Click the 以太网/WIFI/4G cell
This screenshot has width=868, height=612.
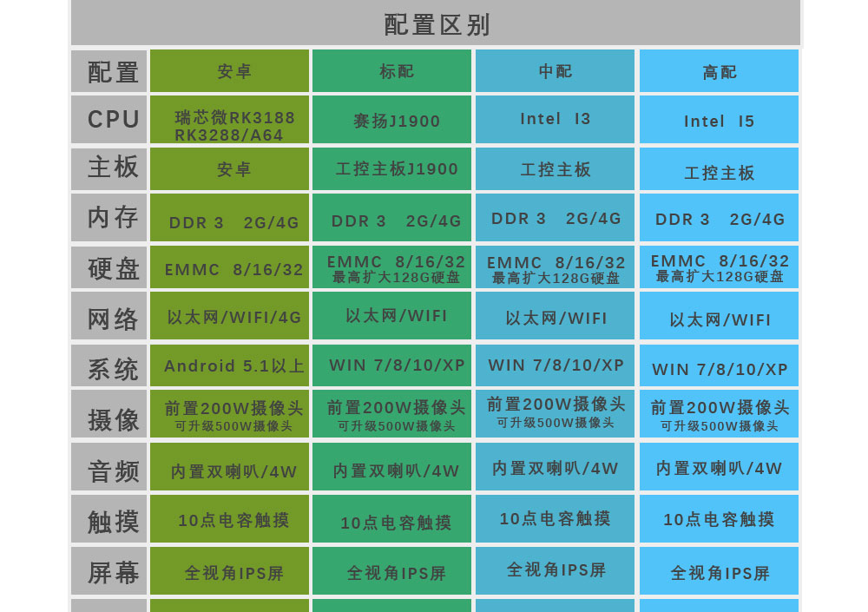(x=230, y=316)
